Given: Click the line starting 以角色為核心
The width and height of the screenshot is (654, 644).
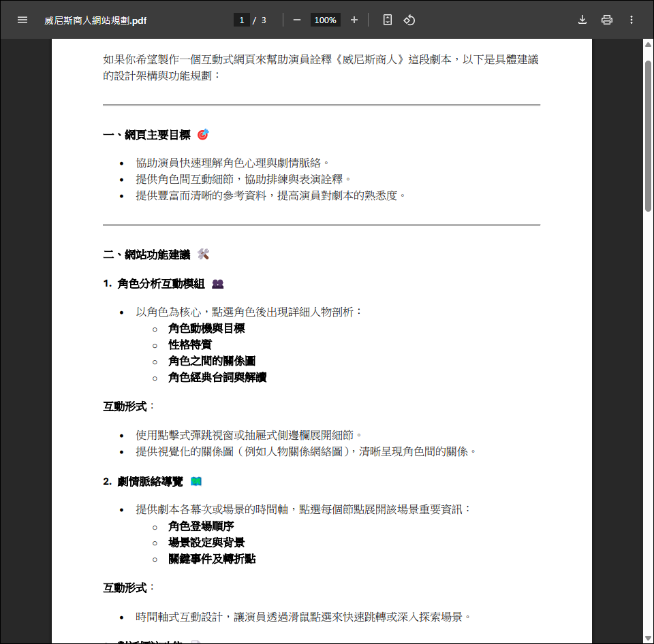Looking at the screenshot, I should coord(249,312).
